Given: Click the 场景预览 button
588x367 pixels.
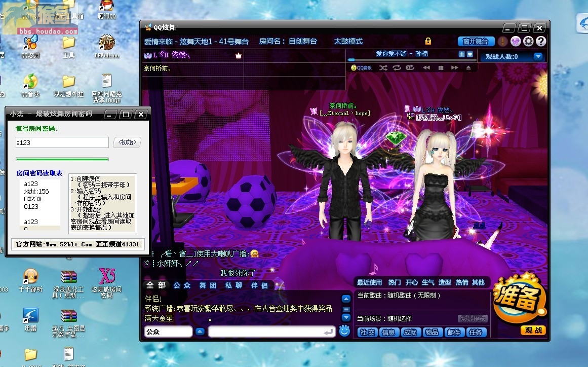Looking at the screenshot, I should 473,319.
